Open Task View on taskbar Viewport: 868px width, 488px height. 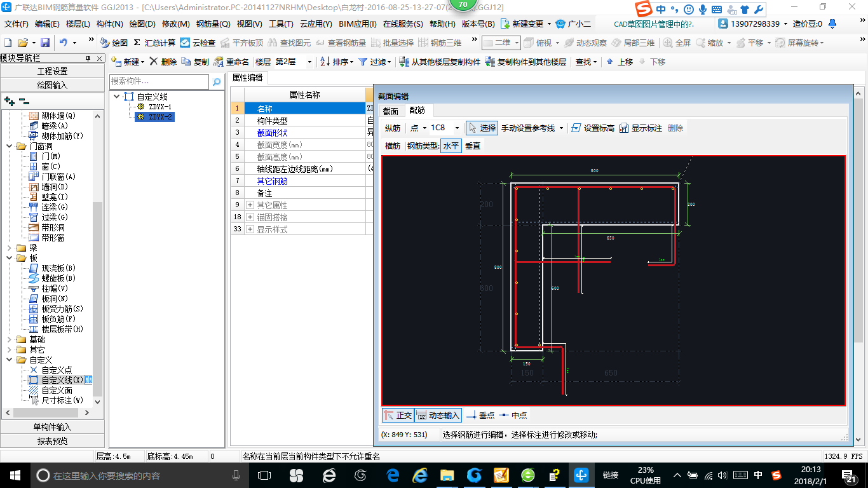[264, 475]
